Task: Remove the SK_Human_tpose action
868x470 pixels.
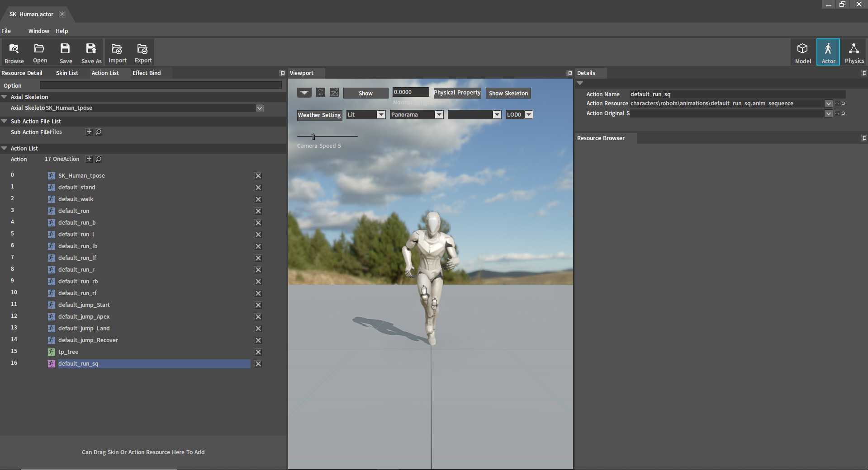Action: [258, 176]
